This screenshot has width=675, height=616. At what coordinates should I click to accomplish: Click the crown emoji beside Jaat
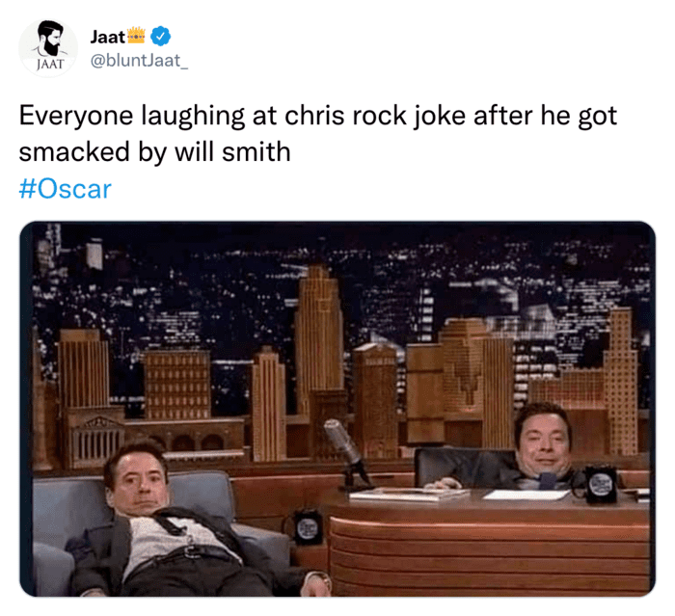[137, 36]
